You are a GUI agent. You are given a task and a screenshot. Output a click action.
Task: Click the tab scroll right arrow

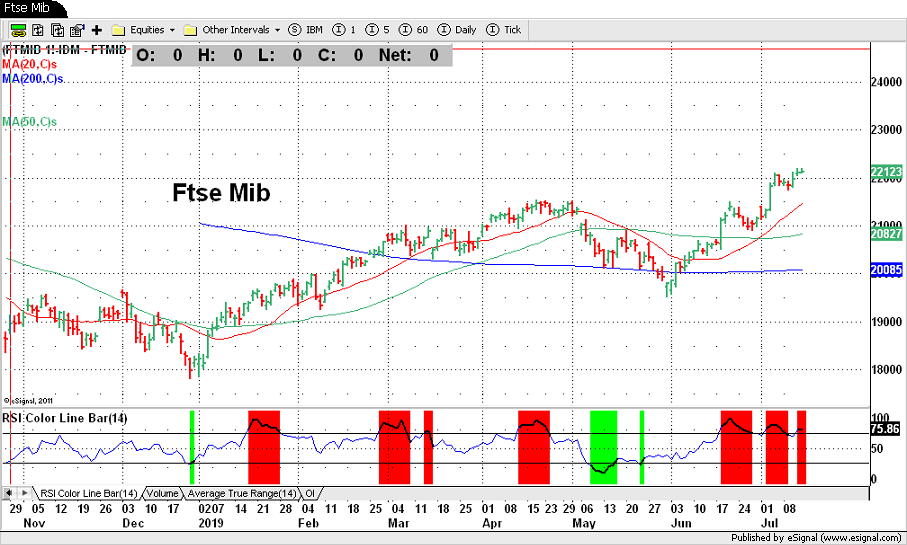click(x=24, y=493)
